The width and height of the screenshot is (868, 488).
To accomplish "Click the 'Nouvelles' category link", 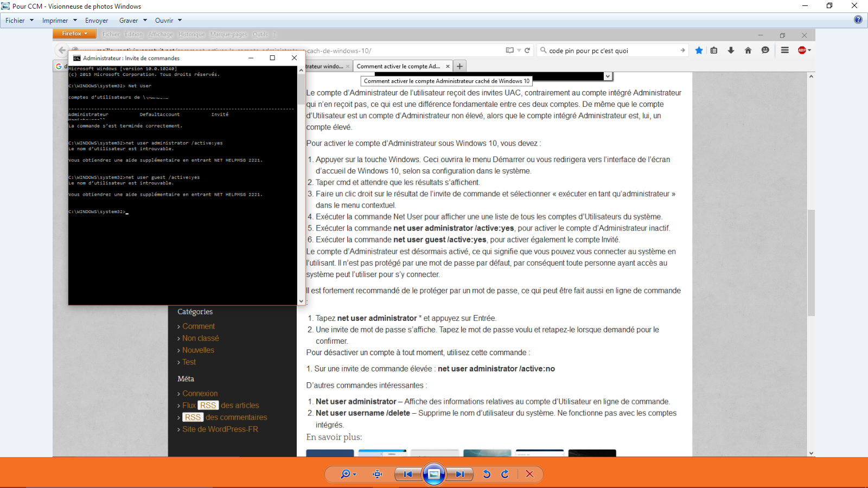I will coord(198,350).
